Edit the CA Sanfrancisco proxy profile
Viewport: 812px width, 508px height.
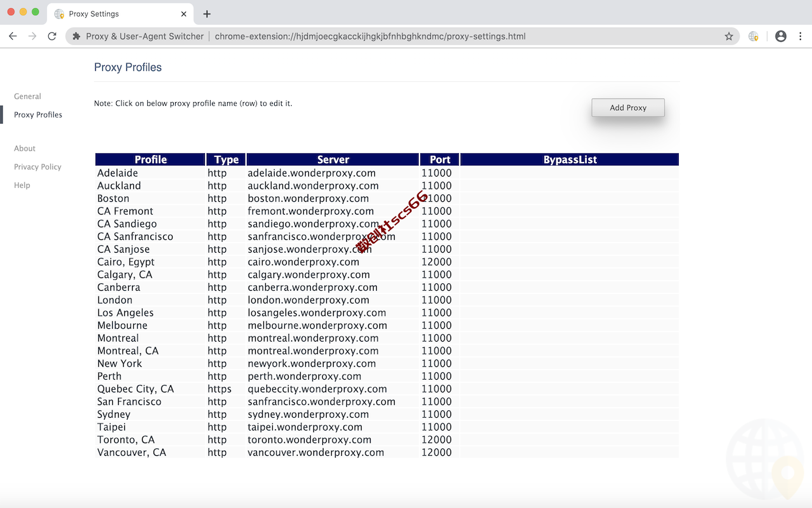point(387,236)
